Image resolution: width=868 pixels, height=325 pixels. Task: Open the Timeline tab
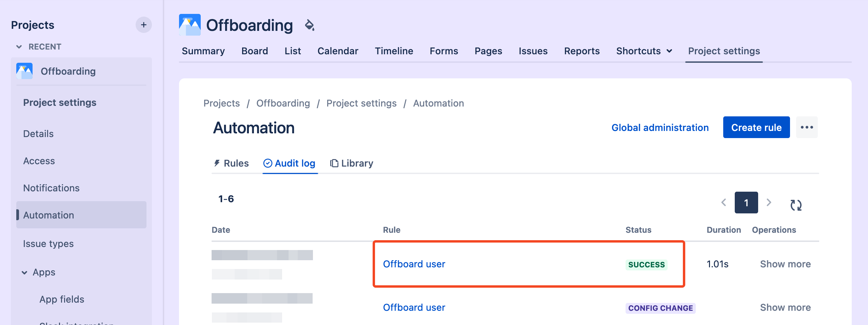(394, 51)
